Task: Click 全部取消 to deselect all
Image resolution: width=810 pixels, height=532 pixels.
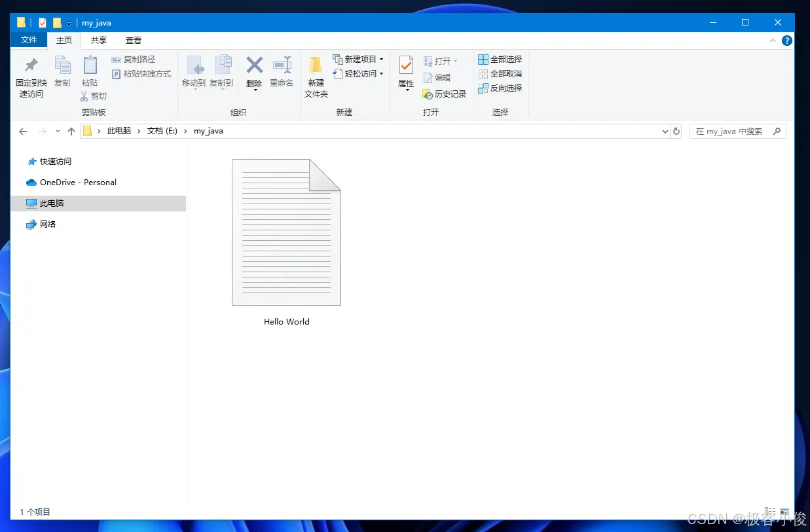Action: coord(500,74)
